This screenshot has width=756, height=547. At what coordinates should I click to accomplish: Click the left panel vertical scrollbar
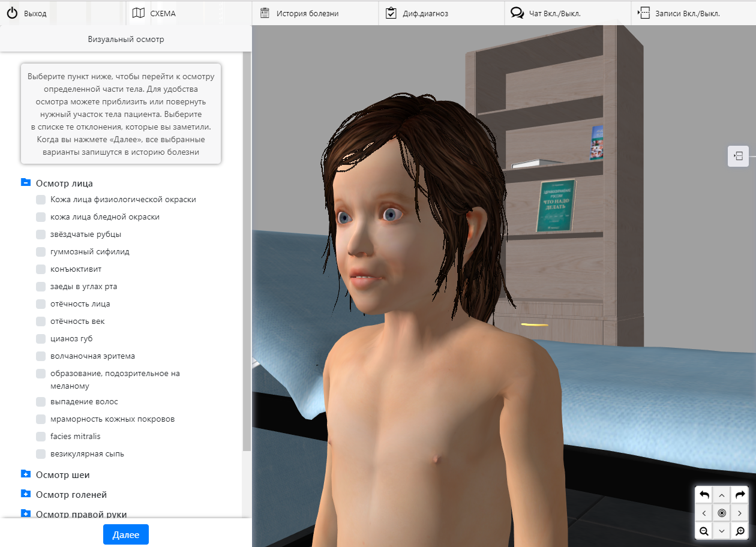click(247, 252)
